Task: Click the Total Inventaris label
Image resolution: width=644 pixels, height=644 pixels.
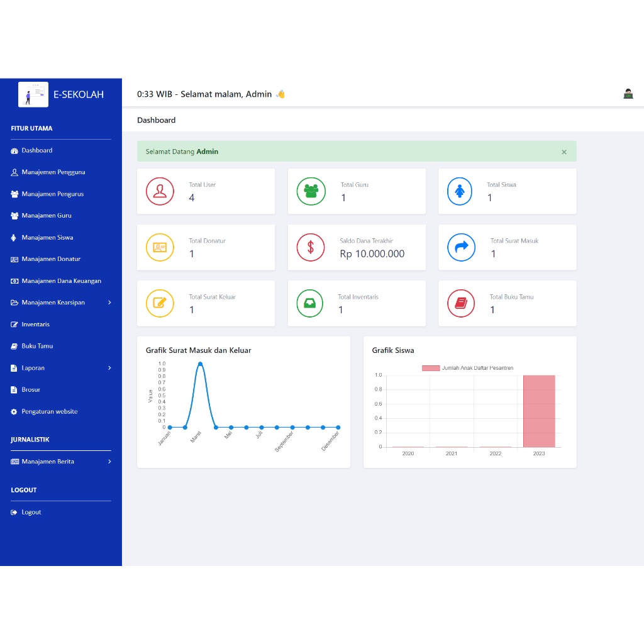Action: pos(358,297)
